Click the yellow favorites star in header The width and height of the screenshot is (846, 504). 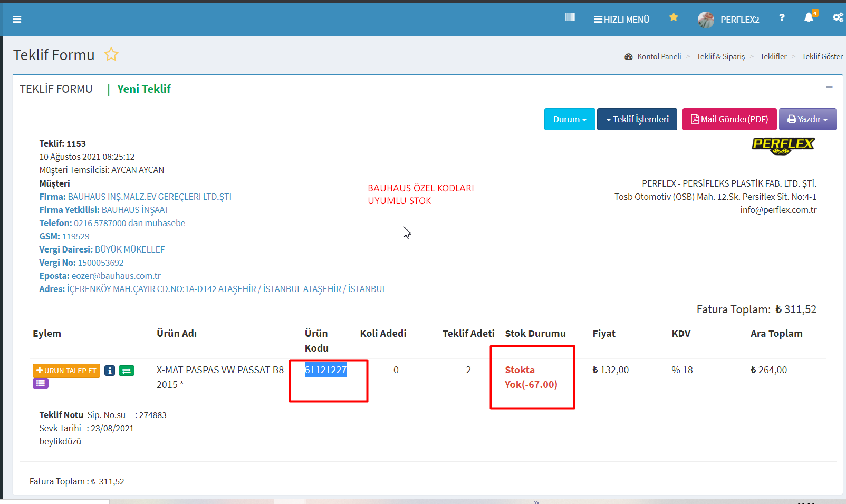[674, 17]
